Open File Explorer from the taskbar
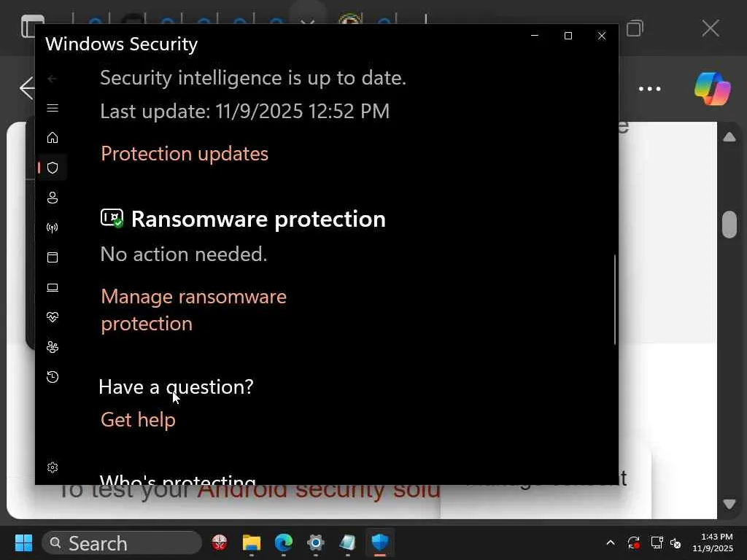This screenshot has width=747, height=560. pos(252,542)
